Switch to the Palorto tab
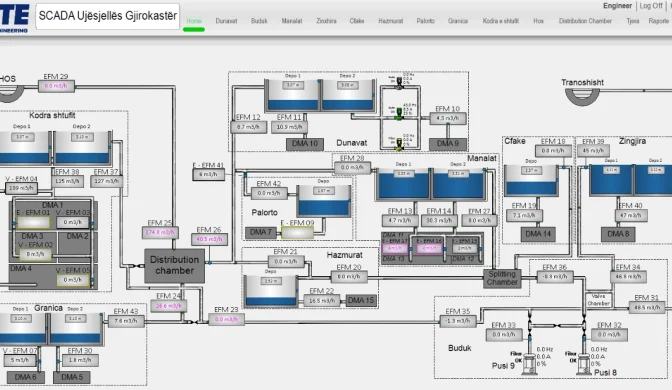The height and width of the screenshot is (390, 672). point(426,21)
